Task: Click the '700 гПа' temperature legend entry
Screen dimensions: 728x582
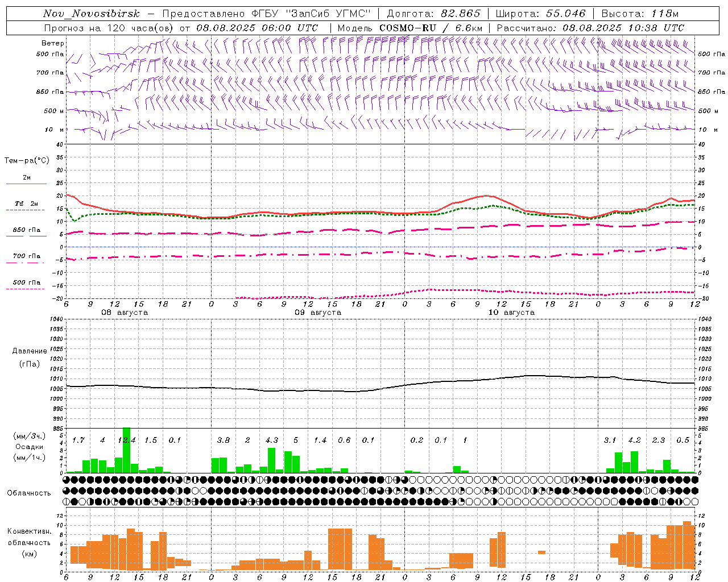Action: click(27, 256)
